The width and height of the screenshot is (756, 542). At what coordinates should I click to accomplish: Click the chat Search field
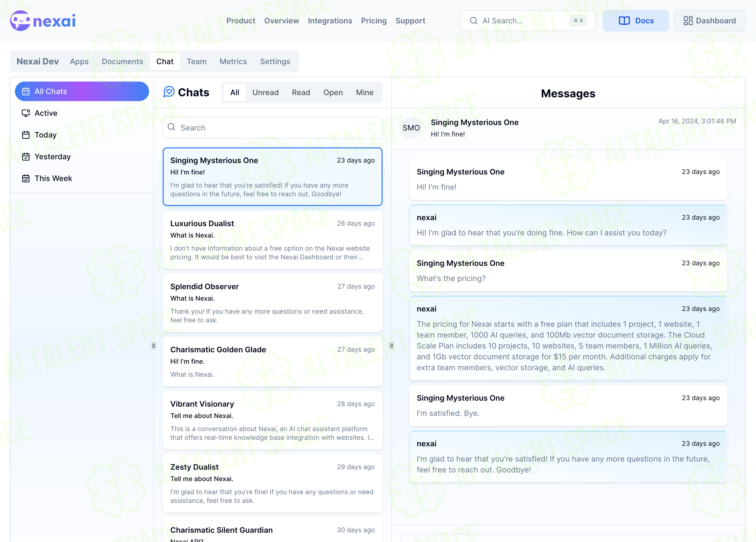pyautogui.click(x=272, y=127)
